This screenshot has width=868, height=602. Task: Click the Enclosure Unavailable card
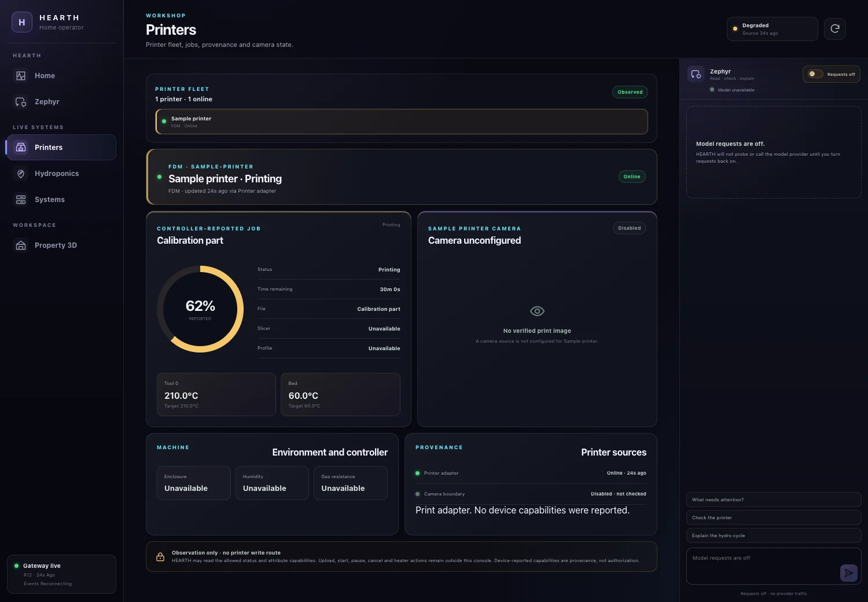point(194,483)
